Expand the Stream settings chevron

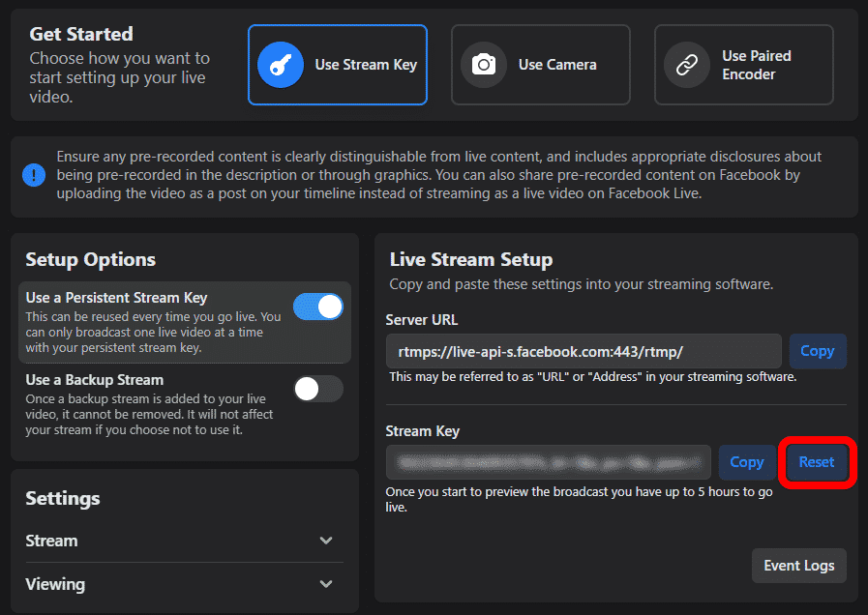[x=326, y=541]
